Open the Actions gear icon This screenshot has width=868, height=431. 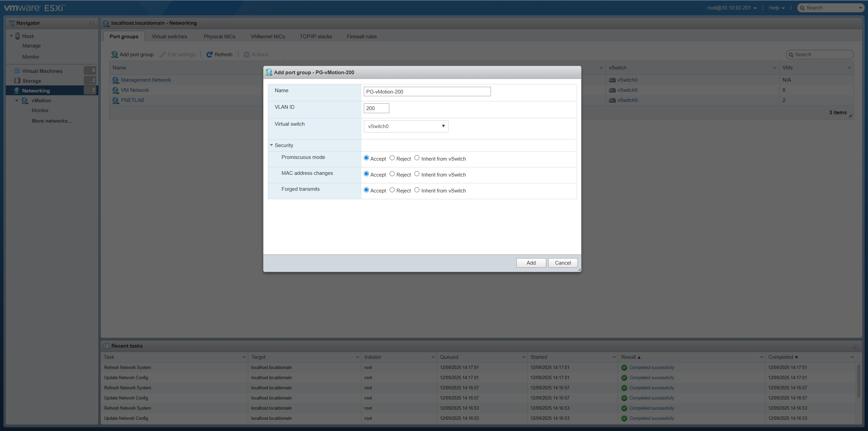tap(246, 54)
